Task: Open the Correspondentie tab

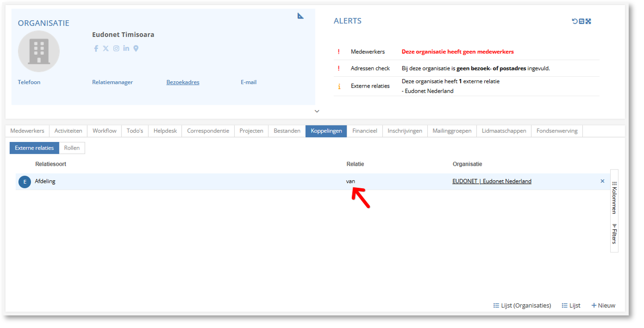Action: tap(208, 131)
